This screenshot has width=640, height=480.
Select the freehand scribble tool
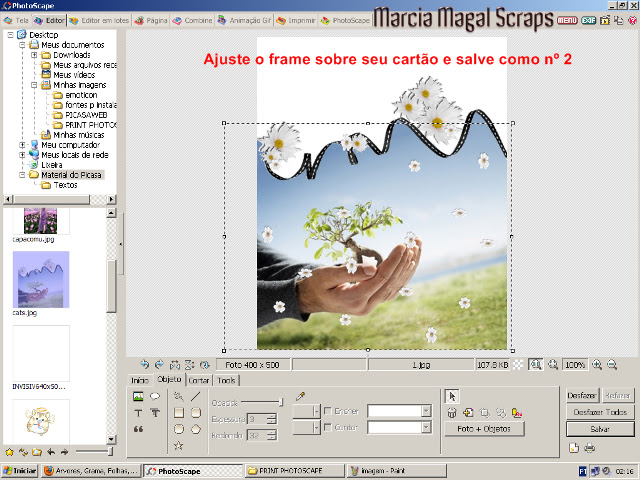(178, 396)
